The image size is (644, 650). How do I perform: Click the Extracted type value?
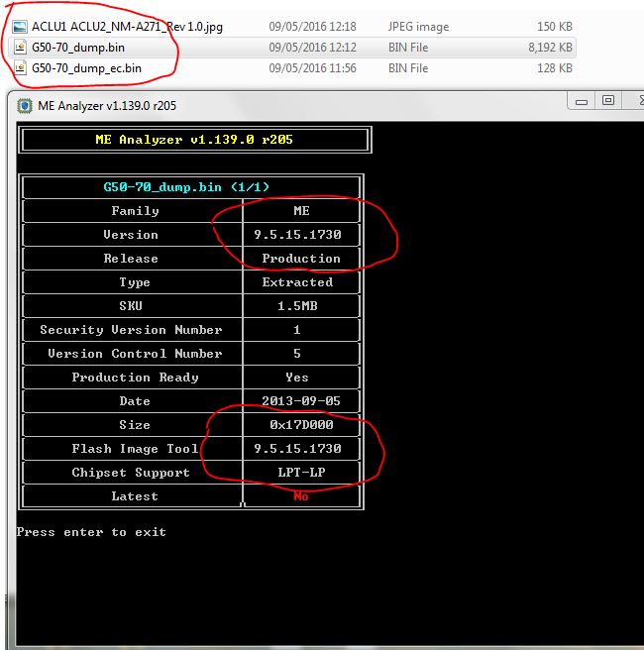coord(297,282)
